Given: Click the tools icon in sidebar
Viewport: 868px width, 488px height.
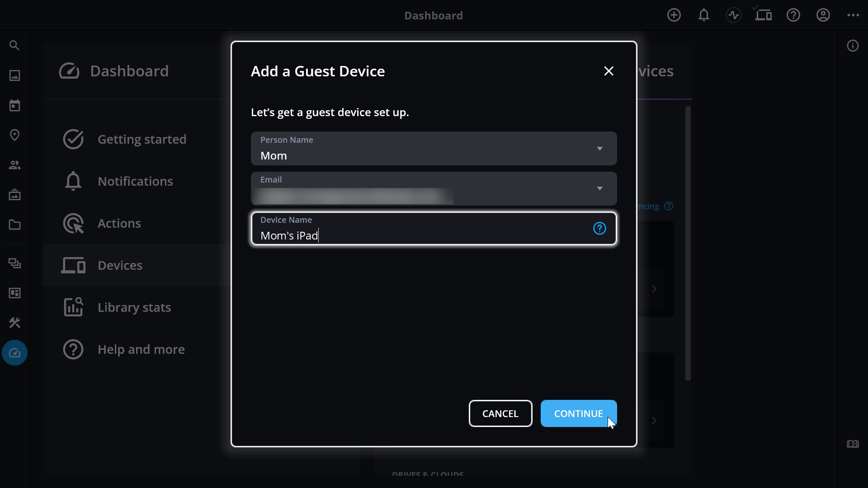Looking at the screenshot, I should point(14,323).
